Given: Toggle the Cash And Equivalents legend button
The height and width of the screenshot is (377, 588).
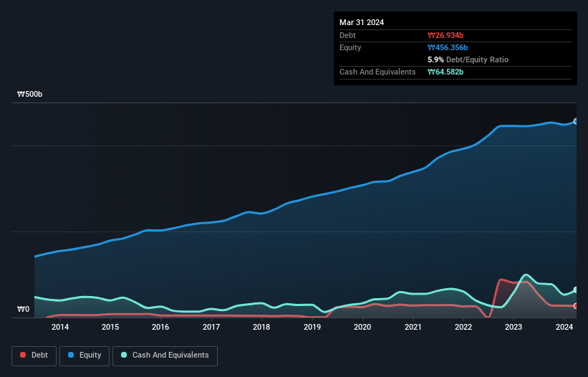Looking at the screenshot, I should point(165,355).
